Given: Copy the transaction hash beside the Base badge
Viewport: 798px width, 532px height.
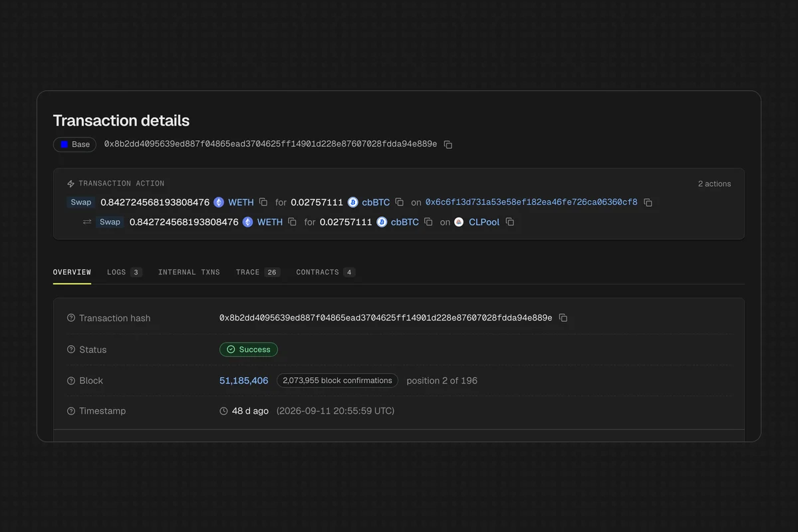Looking at the screenshot, I should pos(448,144).
